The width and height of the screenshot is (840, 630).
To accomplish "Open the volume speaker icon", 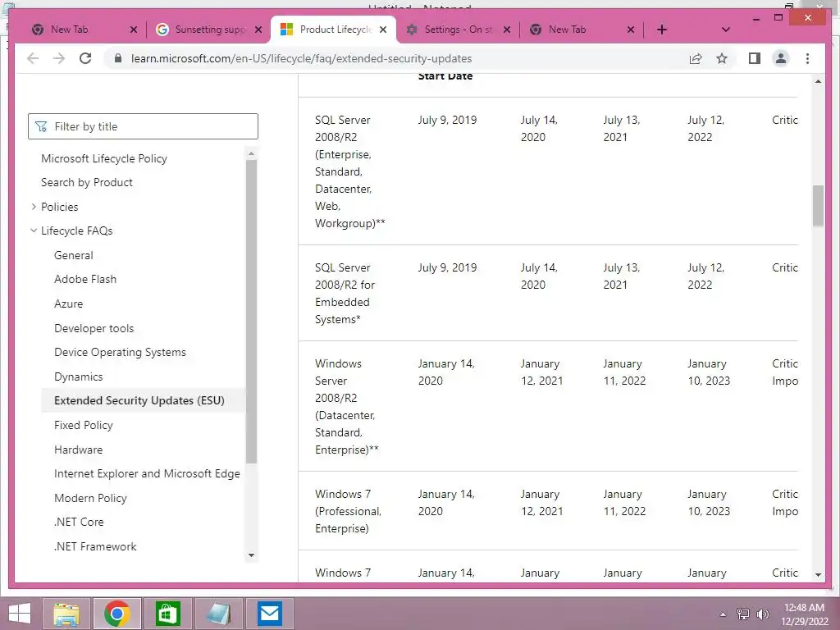I will (762, 614).
